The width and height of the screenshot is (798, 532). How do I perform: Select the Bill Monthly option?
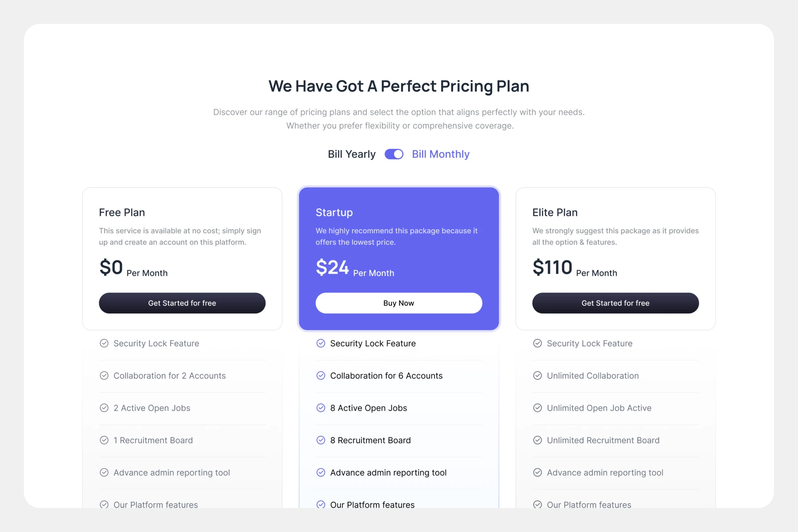point(440,154)
